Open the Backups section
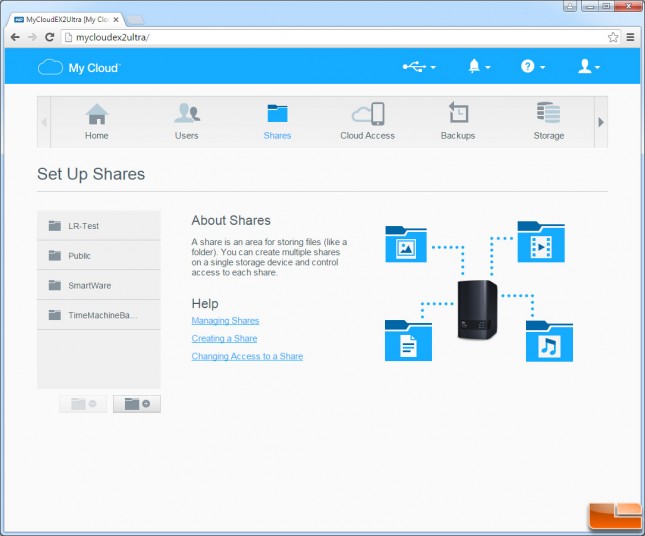Image resolution: width=645 pixels, height=536 pixels. (x=458, y=122)
